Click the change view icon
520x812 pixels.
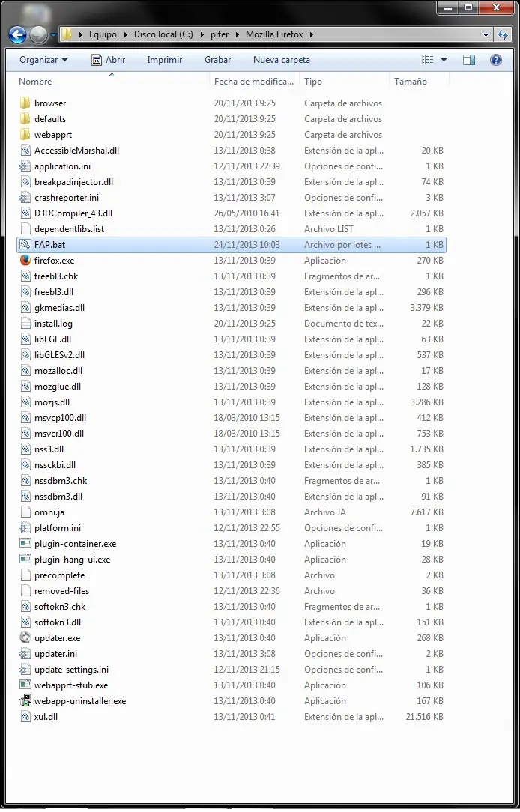428,60
